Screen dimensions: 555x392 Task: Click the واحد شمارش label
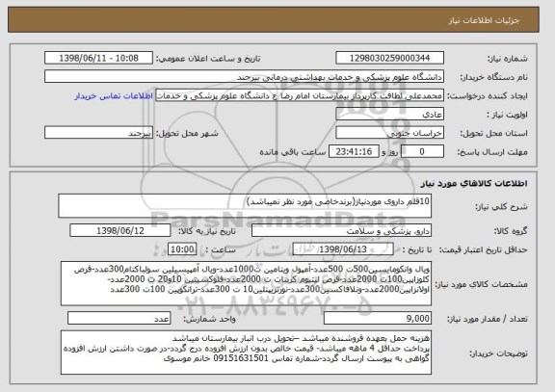click(x=209, y=319)
